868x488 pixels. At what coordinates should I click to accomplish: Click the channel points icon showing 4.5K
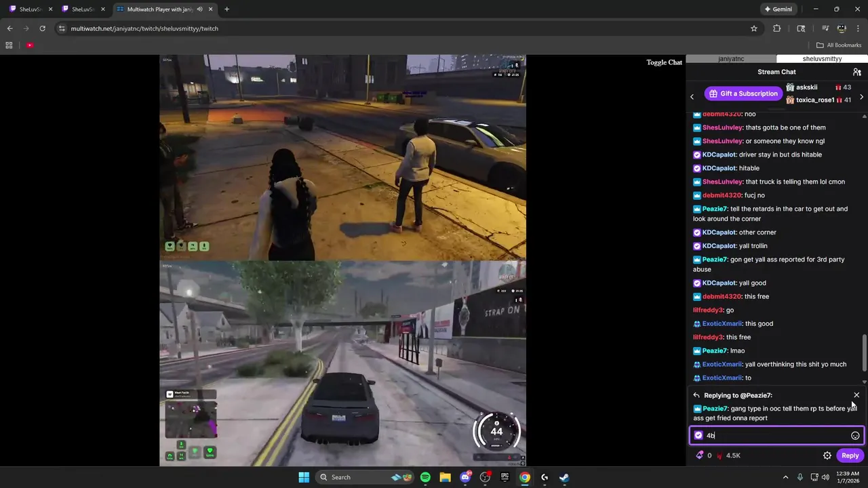[x=719, y=455]
